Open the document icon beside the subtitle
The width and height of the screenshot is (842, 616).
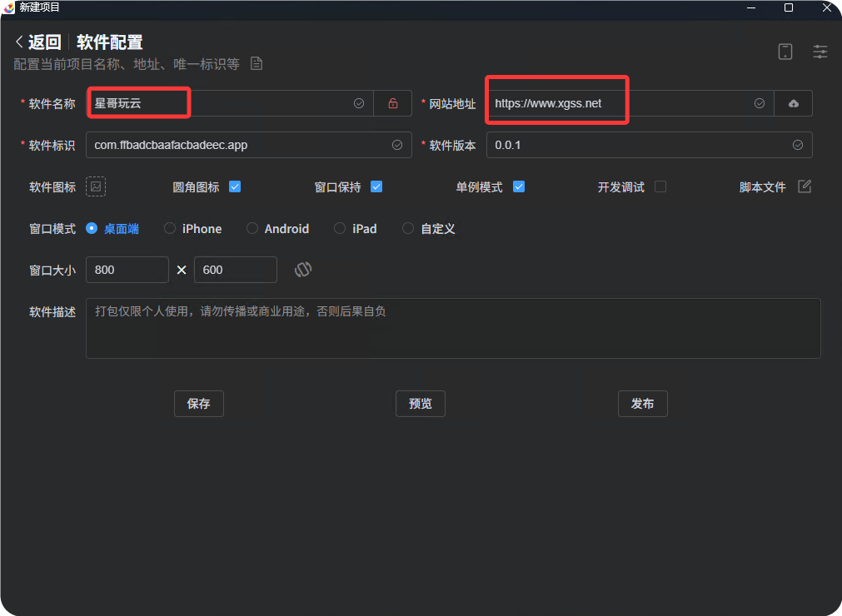tap(257, 64)
